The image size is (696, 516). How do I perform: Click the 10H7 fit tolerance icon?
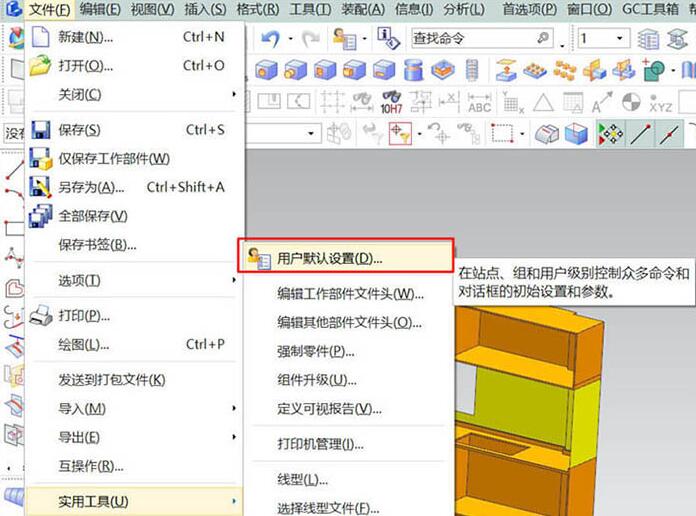[391, 103]
